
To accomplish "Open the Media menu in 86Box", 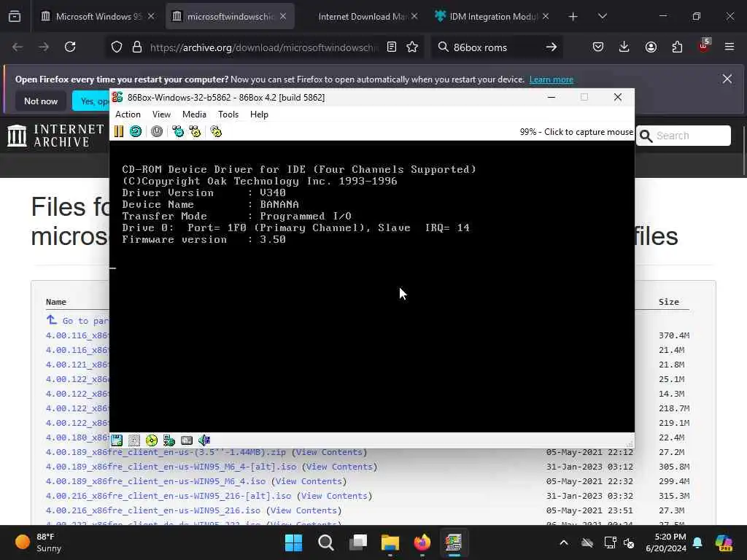I will pyautogui.click(x=194, y=114).
